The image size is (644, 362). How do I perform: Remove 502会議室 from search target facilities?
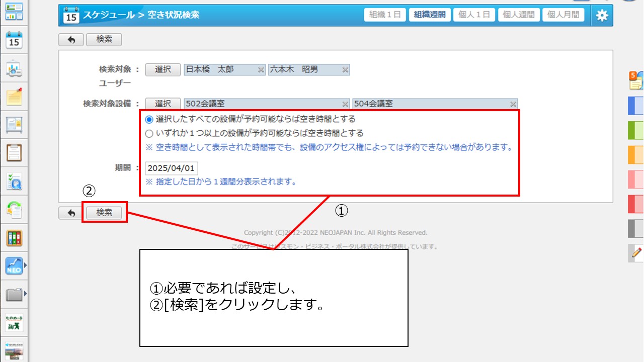[x=345, y=104]
